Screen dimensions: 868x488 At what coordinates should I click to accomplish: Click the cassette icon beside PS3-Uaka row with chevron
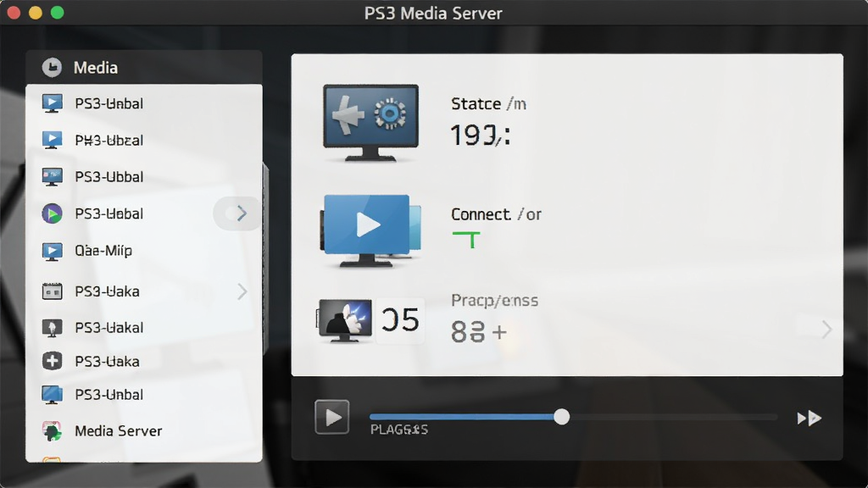52,291
